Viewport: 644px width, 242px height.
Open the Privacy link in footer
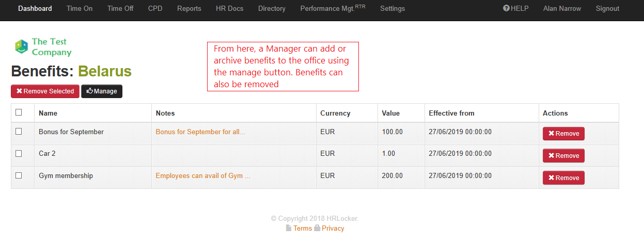pyautogui.click(x=333, y=229)
